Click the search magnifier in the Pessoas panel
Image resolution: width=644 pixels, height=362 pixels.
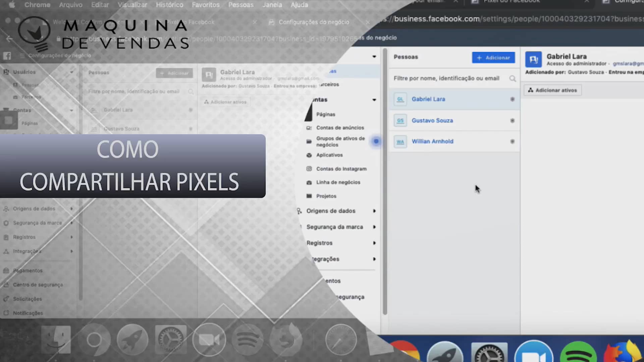(513, 78)
